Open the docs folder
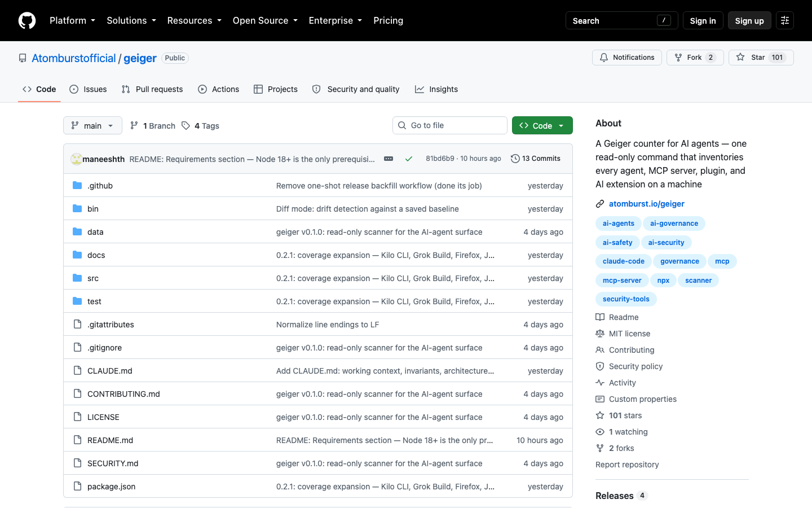The image size is (812, 508). (x=96, y=255)
